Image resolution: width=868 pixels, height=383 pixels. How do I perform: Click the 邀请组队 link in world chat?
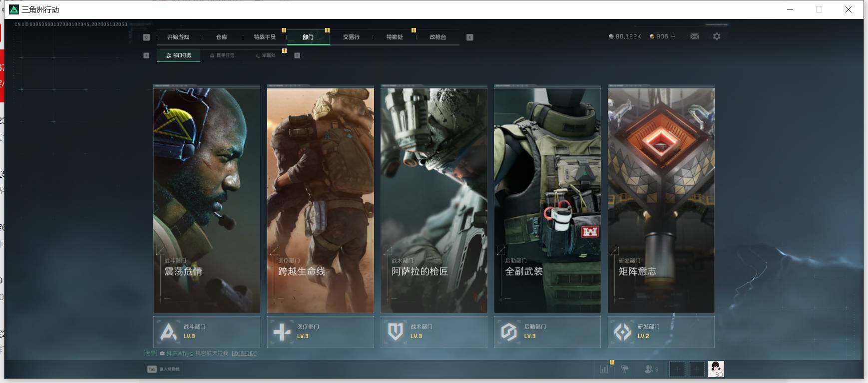coord(244,354)
